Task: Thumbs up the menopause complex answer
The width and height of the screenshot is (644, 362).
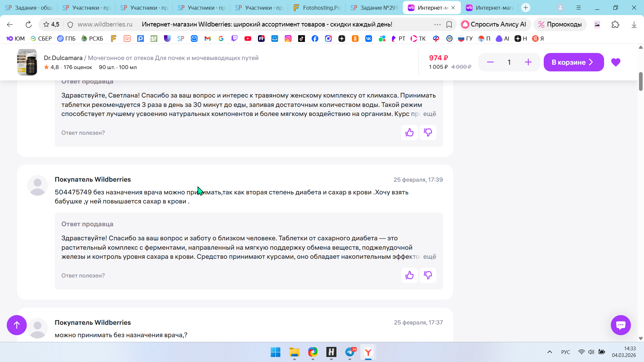Action: (x=409, y=133)
